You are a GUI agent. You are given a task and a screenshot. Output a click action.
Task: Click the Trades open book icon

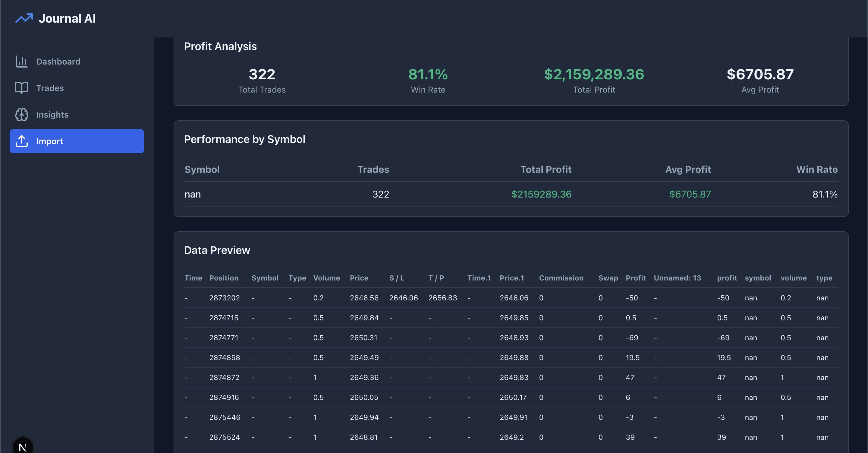[x=22, y=88]
